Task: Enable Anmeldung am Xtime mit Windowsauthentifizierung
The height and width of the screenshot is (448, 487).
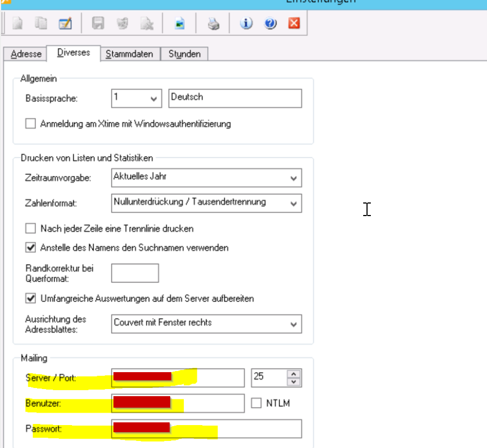Action: [31, 124]
